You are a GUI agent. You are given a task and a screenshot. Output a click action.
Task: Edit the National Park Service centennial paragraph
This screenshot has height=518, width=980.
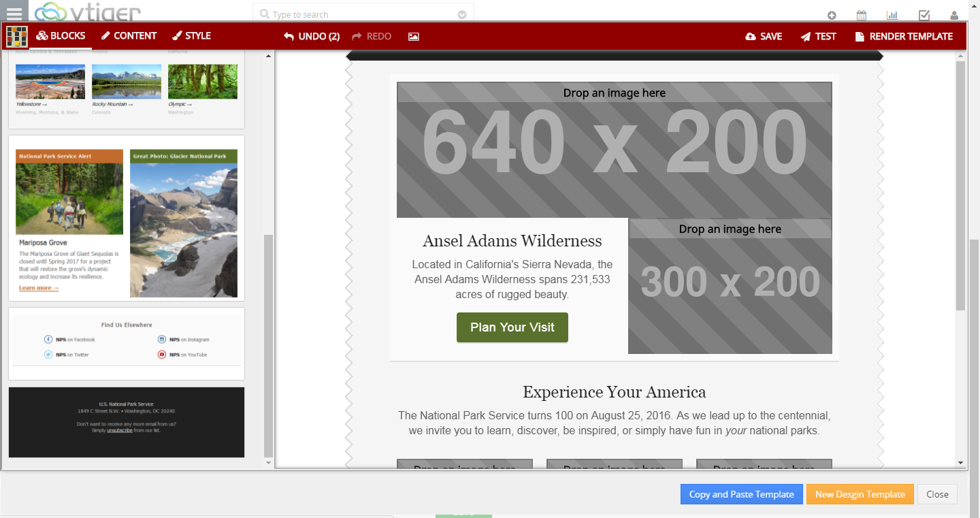point(615,423)
